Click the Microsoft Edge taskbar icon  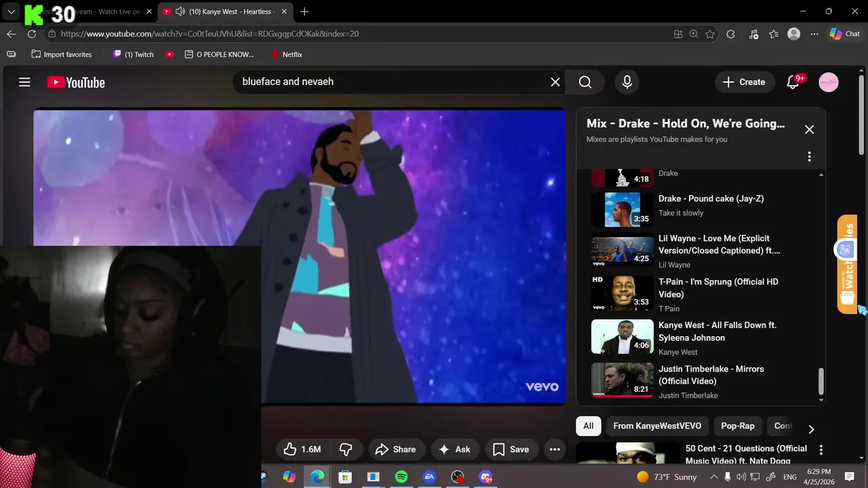coord(317,477)
